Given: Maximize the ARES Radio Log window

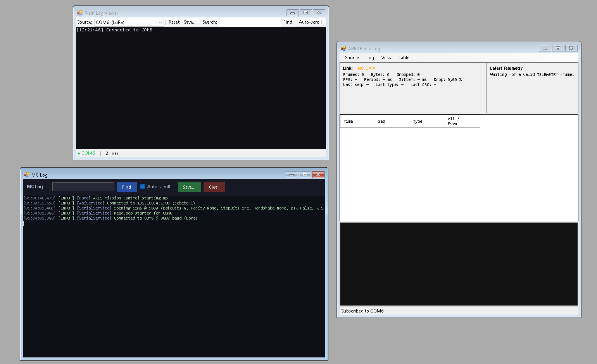Looking at the screenshot, I should (x=558, y=48).
